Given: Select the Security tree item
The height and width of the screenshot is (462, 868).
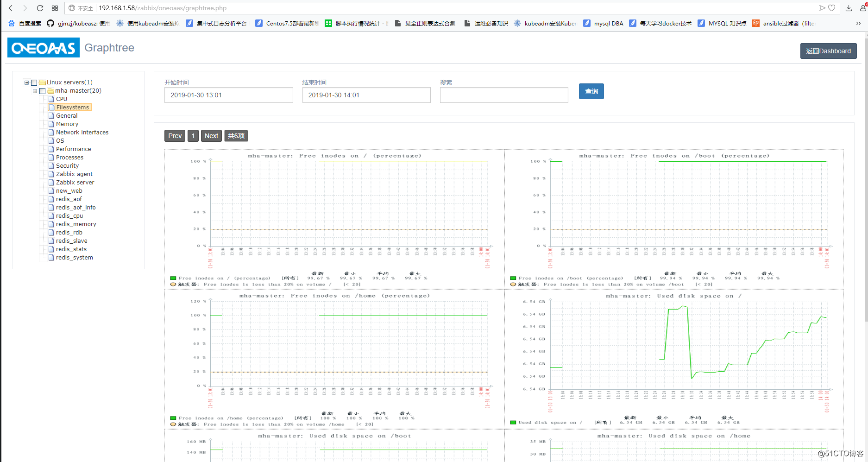Looking at the screenshot, I should click(68, 166).
